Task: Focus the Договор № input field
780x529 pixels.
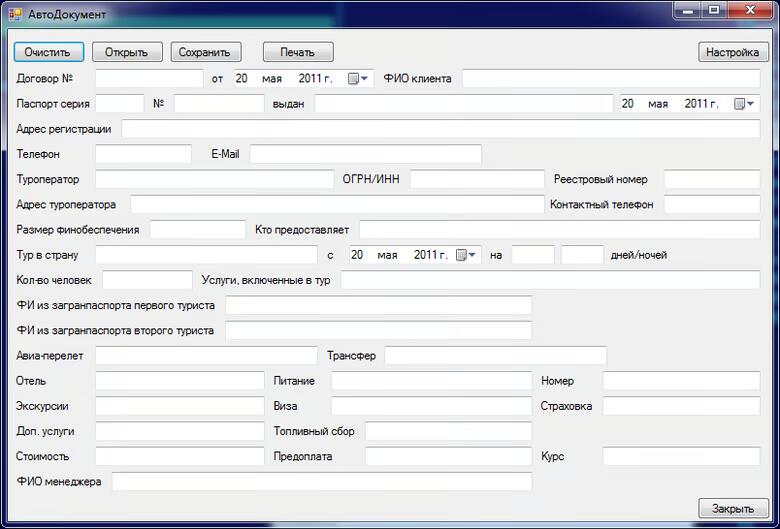Action: (x=149, y=79)
